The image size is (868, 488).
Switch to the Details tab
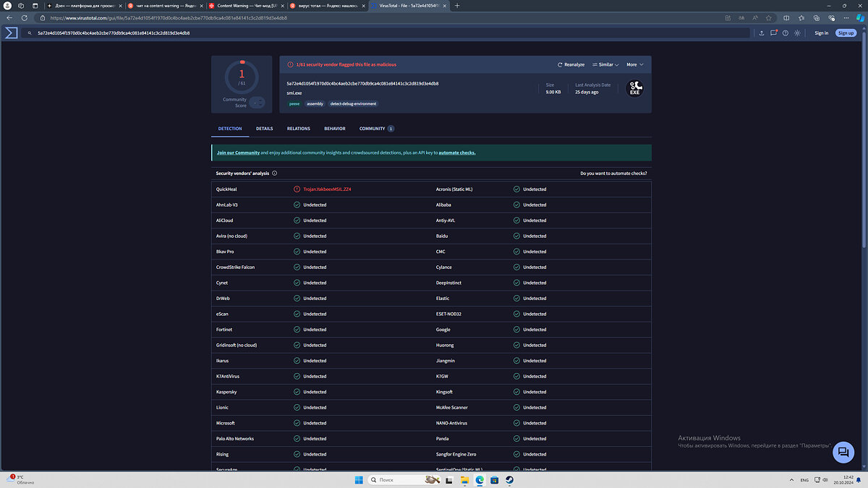pos(264,129)
